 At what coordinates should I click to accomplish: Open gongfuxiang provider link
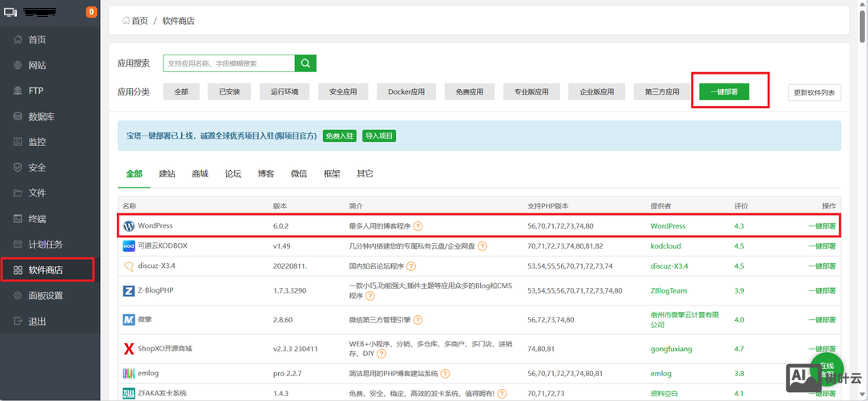(671, 349)
